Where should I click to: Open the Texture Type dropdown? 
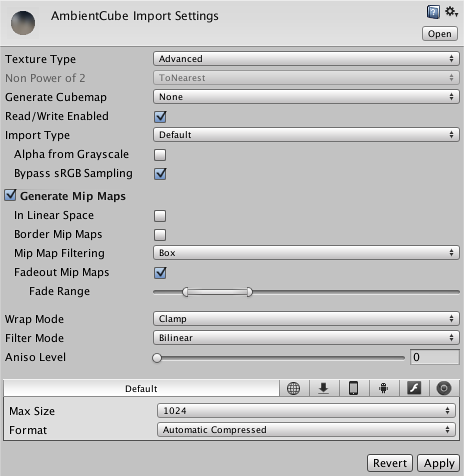pyautogui.click(x=306, y=59)
